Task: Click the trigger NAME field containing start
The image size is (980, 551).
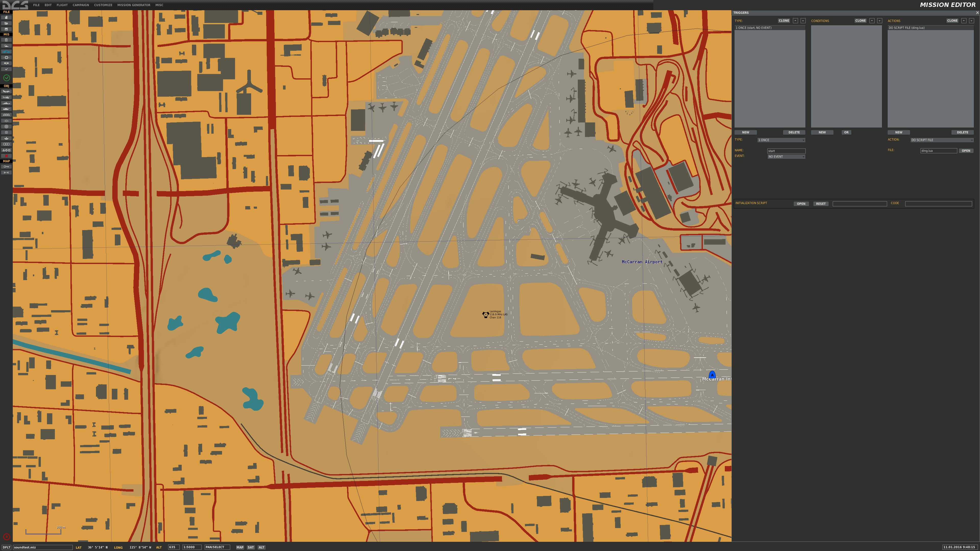Action: click(786, 151)
